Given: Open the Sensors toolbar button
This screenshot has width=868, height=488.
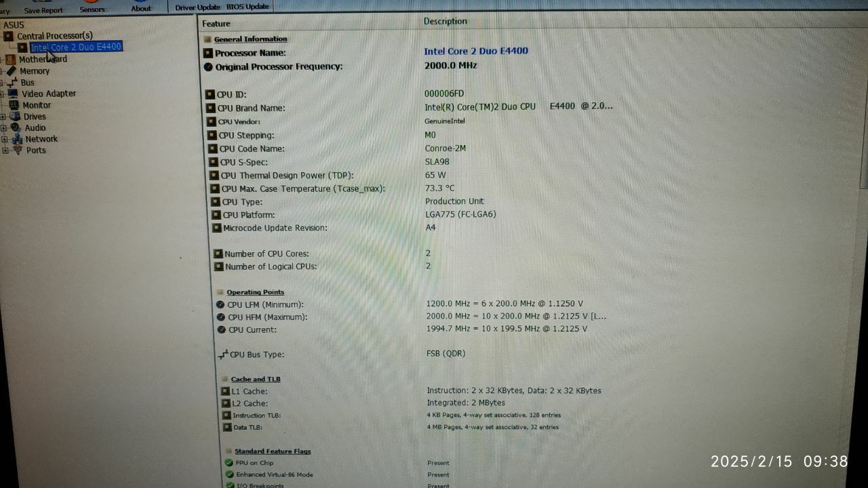Looking at the screenshot, I should tap(92, 7).
